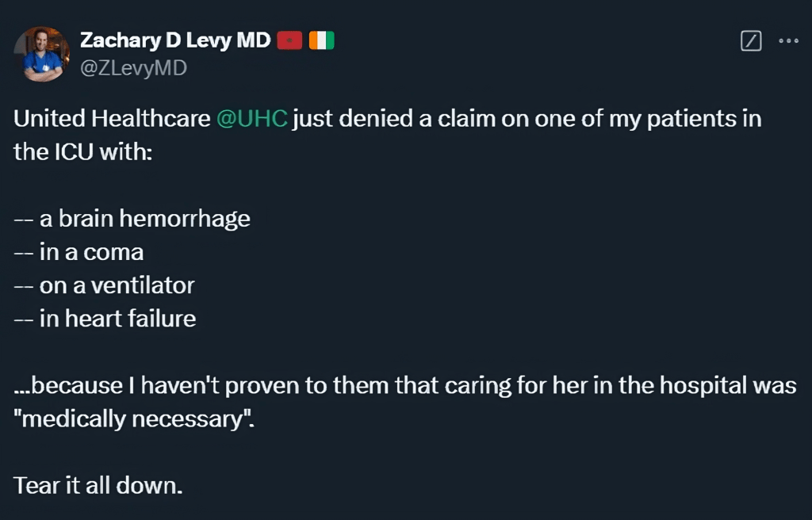Click the quoted phrase "medically necessary"

pos(132,419)
